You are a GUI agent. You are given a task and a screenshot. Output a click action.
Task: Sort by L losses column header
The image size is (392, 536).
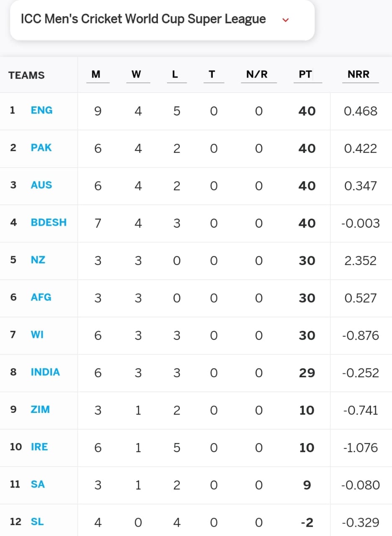click(175, 74)
